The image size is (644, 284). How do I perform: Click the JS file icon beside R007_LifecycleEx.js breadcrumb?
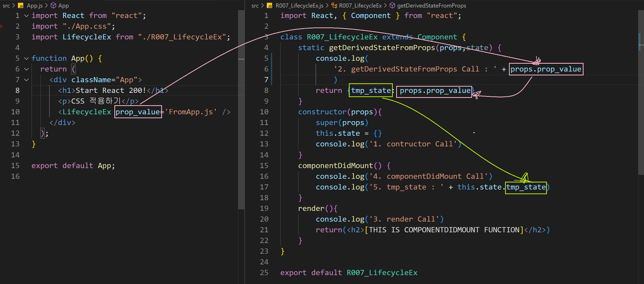[x=270, y=6]
